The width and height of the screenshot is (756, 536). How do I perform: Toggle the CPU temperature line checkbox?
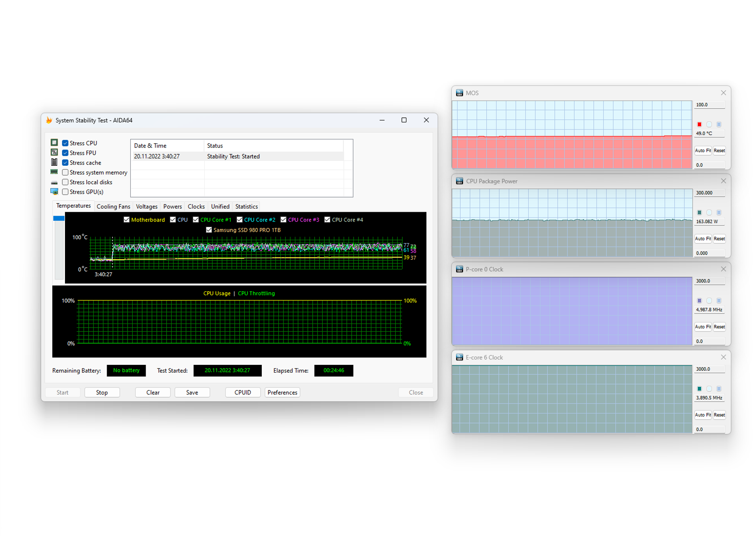[173, 220]
